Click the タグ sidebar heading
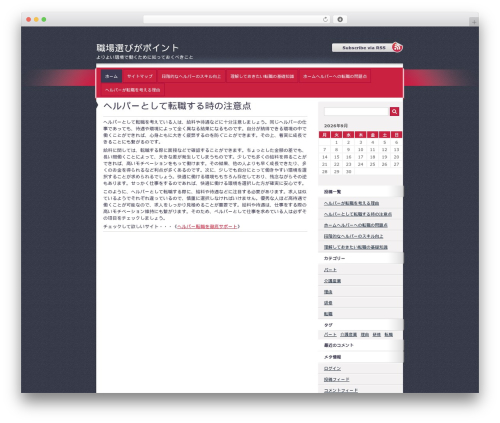The width and height of the screenshot is (500, 423). (x=328, y=325)
